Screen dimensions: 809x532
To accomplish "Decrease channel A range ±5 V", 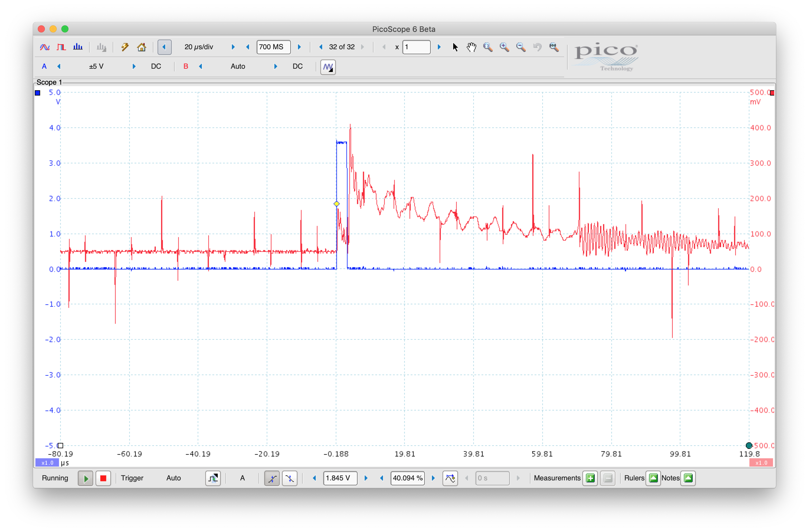I will tap(59, 67).
